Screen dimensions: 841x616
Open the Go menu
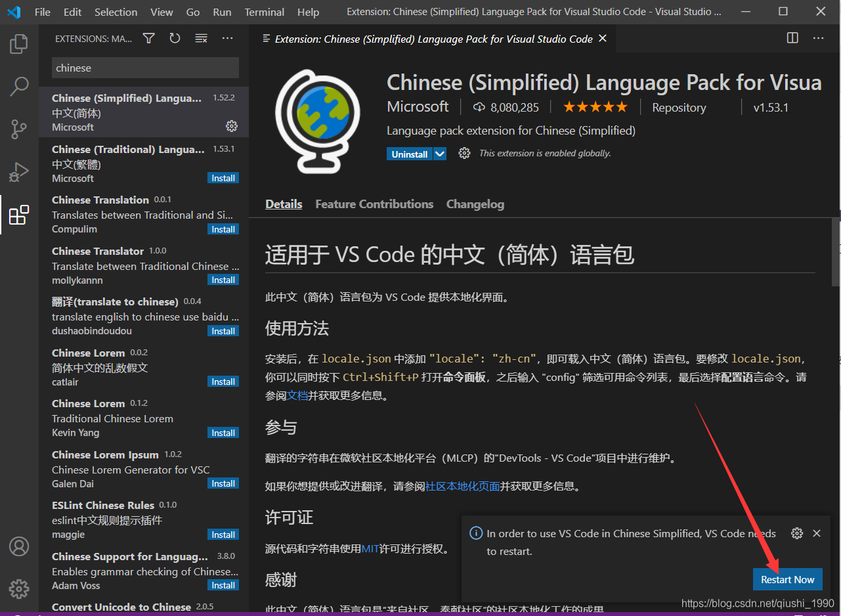point(193,12)
